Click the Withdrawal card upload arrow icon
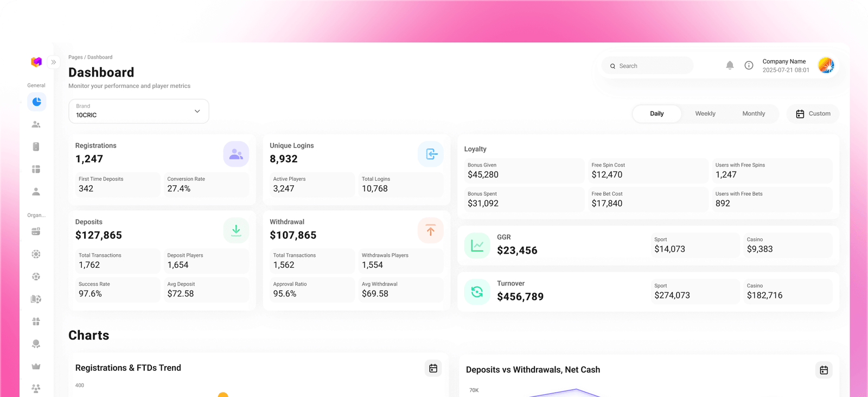868x397 pixels. pyautogui.click(x=431, y=230)
